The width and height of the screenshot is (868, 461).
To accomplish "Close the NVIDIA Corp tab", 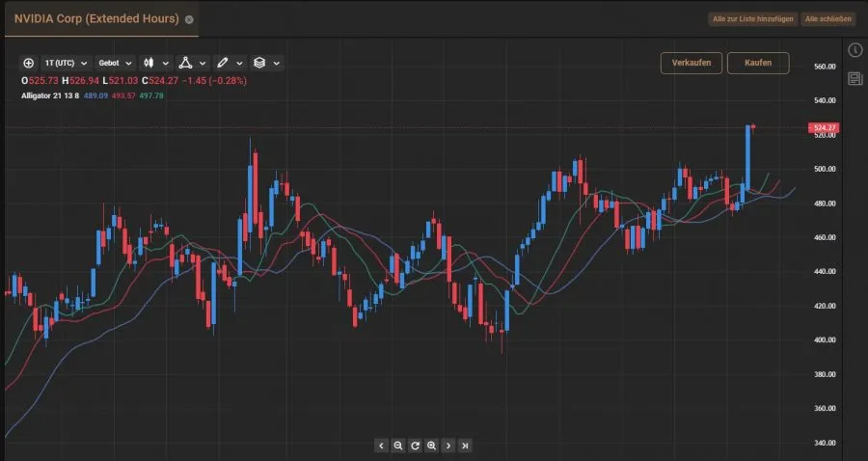I will point(189,19).
